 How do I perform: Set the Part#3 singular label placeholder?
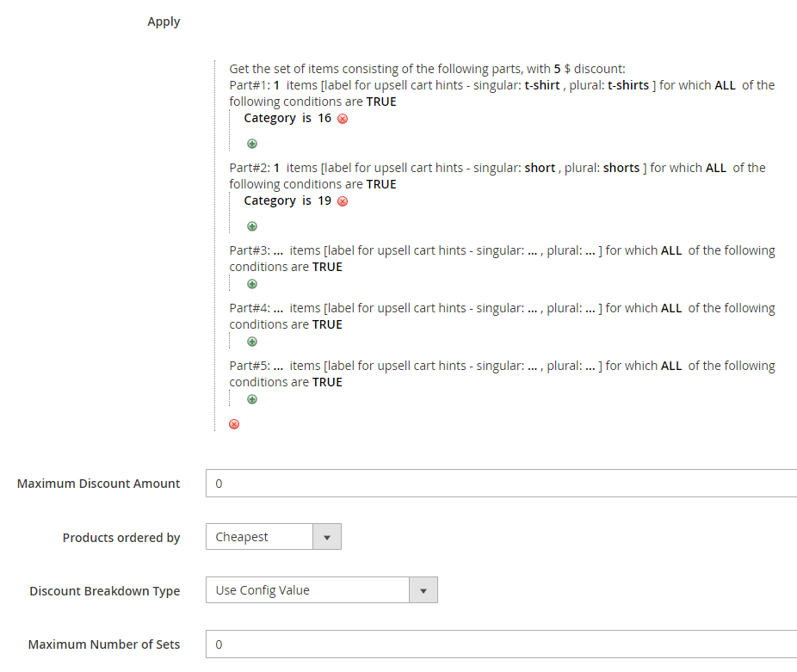pyautogui.click(x=532, y=251)
